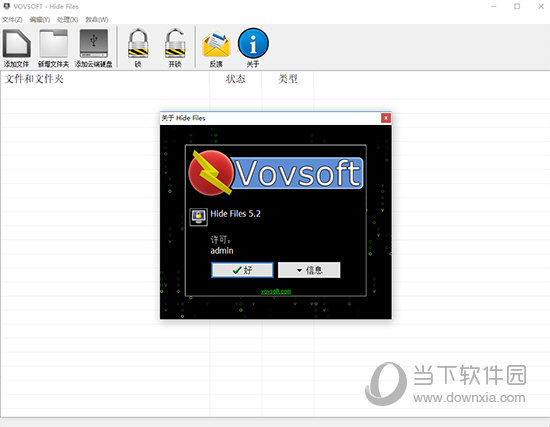Click the 类型 (Type) column header
The image size is (550, 427).
pos(288,79)
